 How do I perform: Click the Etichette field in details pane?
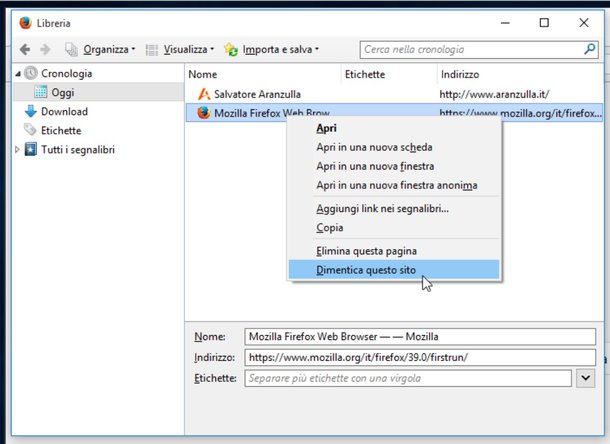408,378
